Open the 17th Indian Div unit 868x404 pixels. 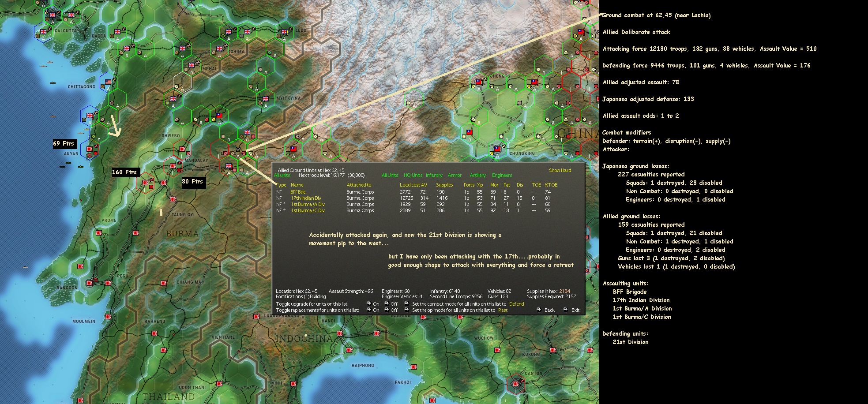click(x=306, y=198)
